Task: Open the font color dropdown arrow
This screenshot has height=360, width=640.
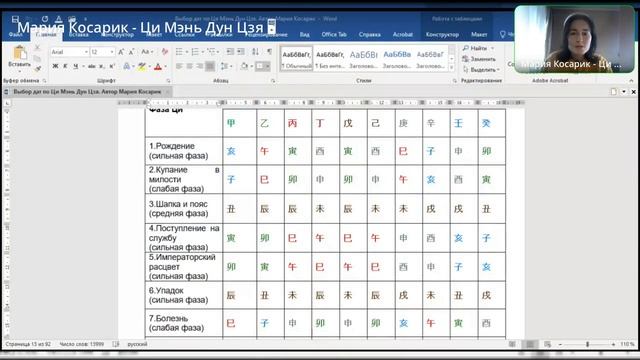Action: 165,66
